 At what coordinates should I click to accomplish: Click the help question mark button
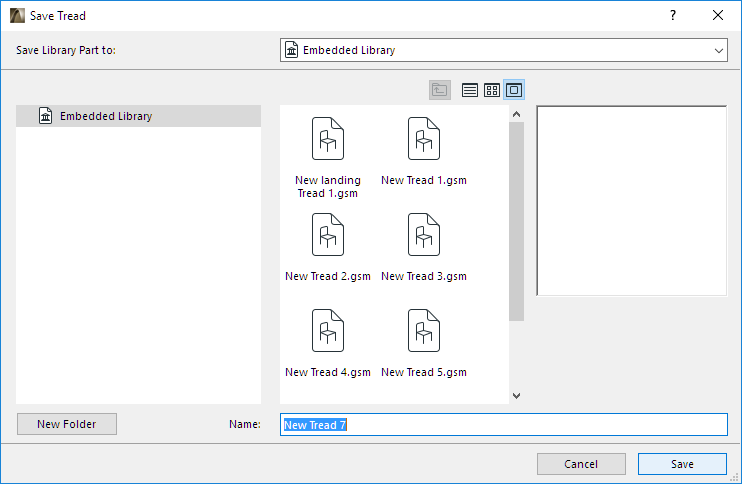pyautogui.click(x=673, y=16)
